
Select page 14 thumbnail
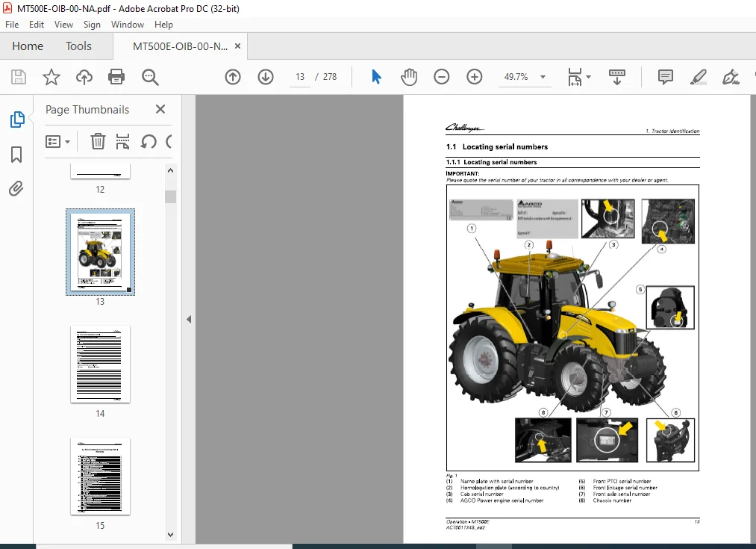tap(100, 365)
